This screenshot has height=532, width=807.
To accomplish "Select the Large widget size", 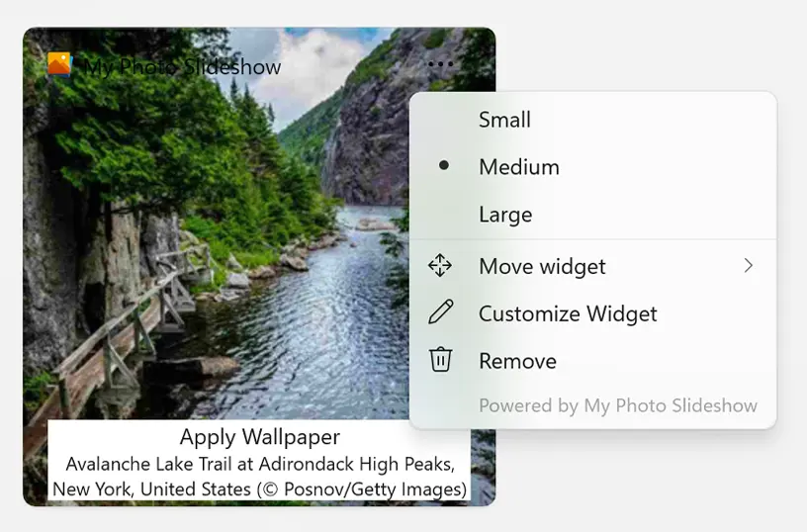I will click(504, 215).
